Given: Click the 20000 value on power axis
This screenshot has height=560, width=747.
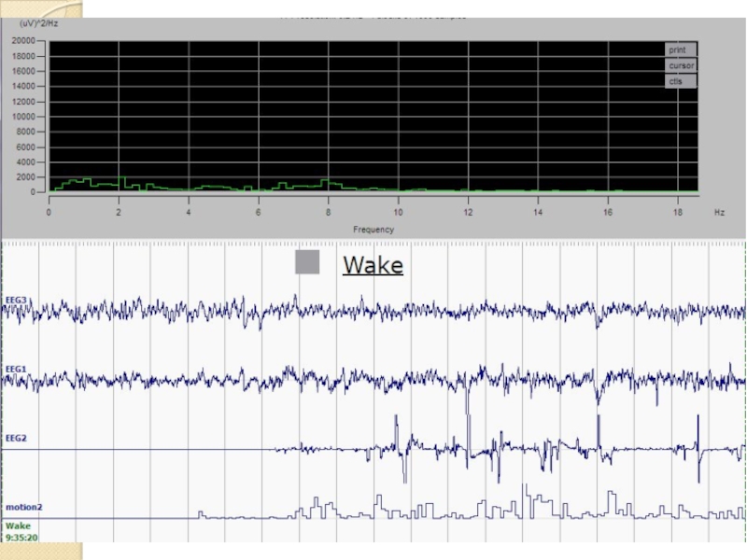Looking at the screenshot, I should (23, 41).
